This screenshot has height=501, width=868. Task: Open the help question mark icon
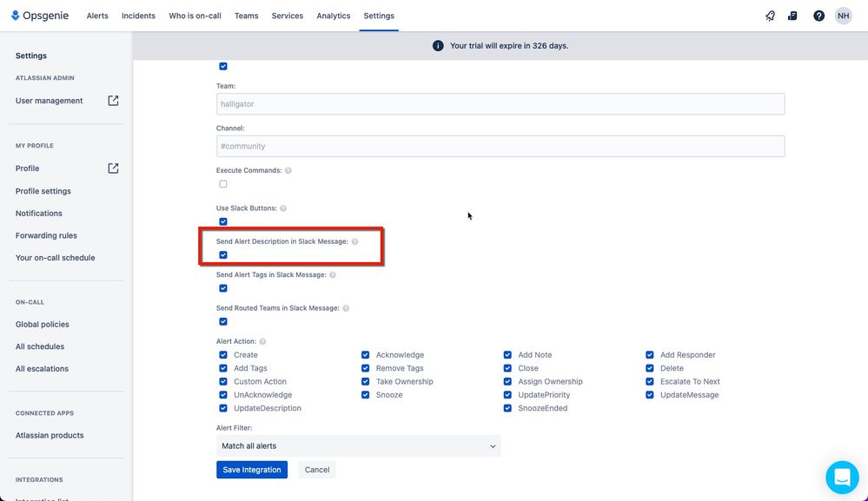pyautogui.click(x=818, y=16)
